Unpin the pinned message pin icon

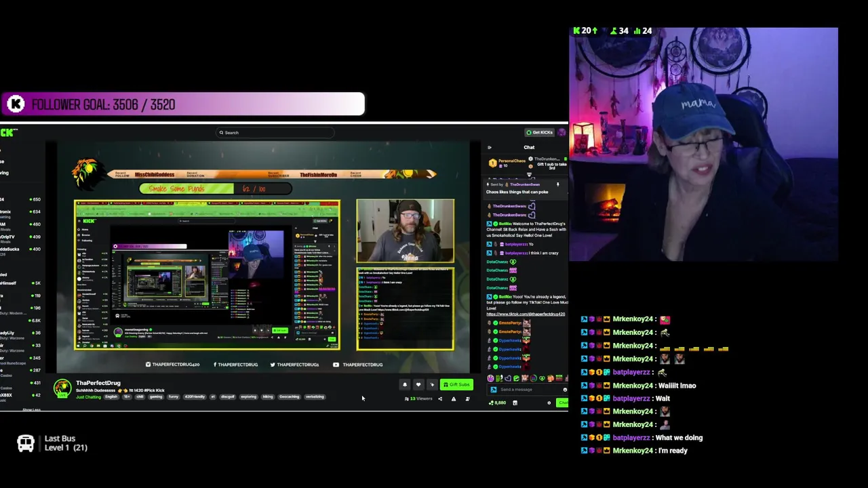[558, 184]
